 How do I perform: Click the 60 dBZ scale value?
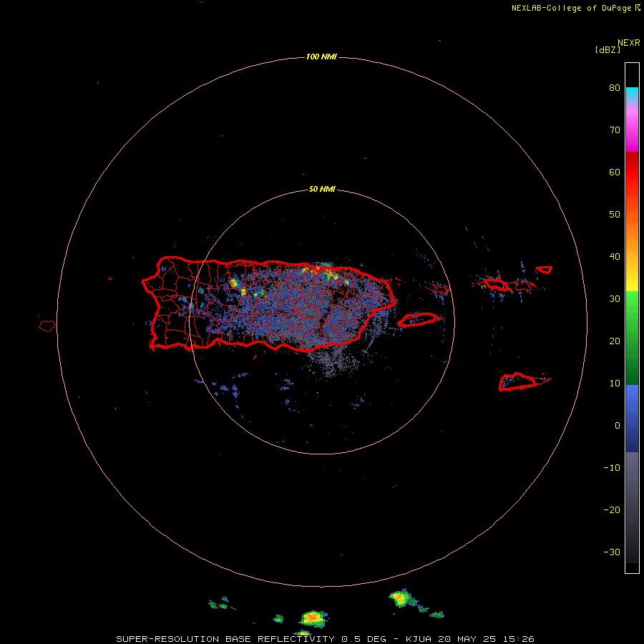pos(615,172)
